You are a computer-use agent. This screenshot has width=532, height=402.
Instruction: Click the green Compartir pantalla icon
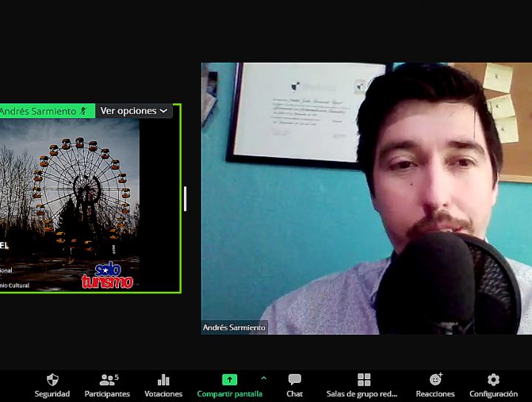click(230, 380)
